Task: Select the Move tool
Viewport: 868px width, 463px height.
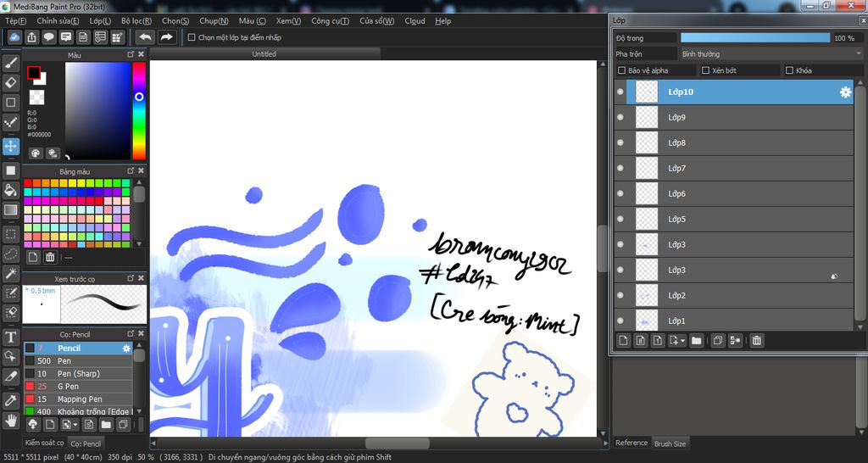Action: tap(10, 147)
